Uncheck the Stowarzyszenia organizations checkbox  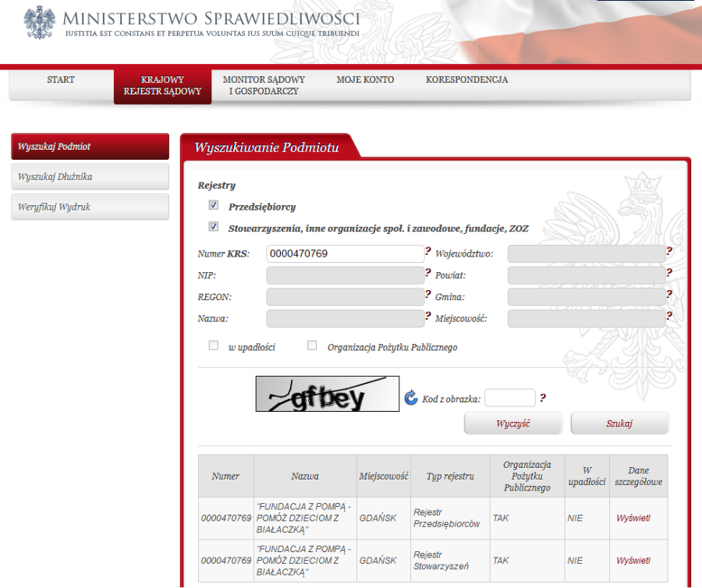pos(214,226)
